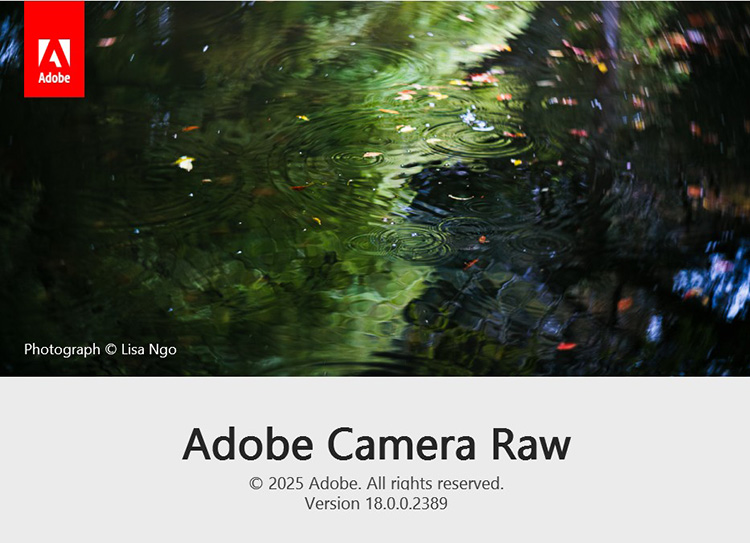750x543 pixels.
Task: Click the '© 2025 Adobe. All rights reserved.' line
Action: pyautogui.click(x=376, y=483)
